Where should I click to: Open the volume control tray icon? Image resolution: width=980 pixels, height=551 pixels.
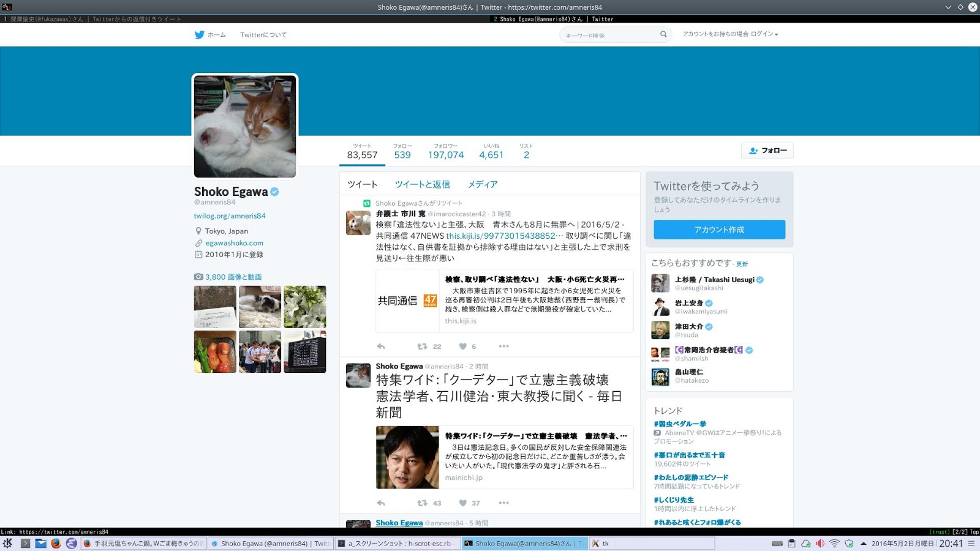coord(820,543)
